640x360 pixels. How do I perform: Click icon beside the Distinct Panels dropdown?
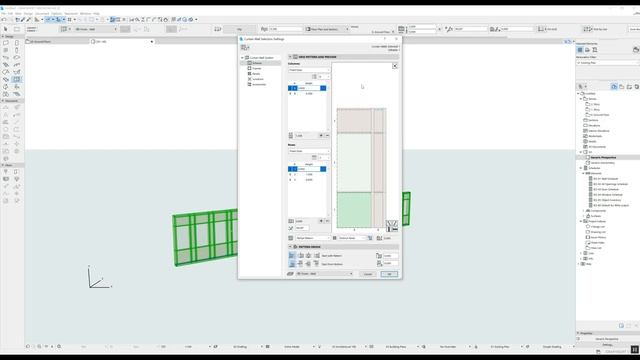pyautogui.click(x=370, y=238)
